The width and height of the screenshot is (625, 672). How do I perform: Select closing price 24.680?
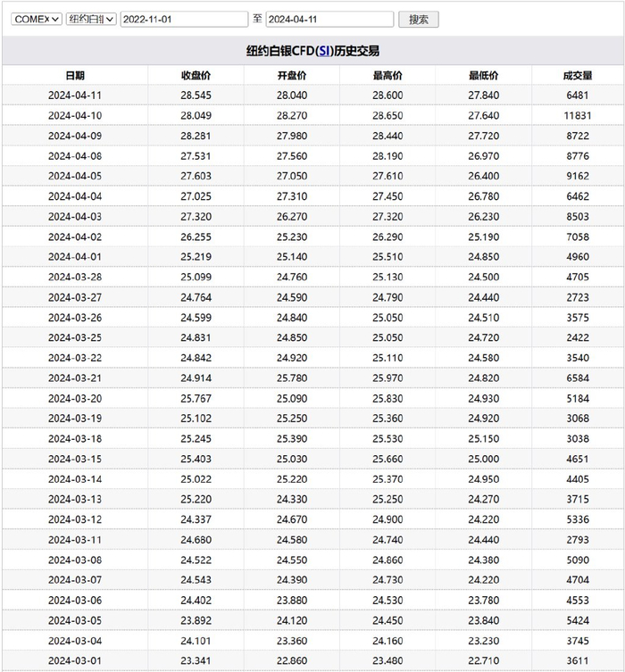pyautogui.click(x=196, y=540)
